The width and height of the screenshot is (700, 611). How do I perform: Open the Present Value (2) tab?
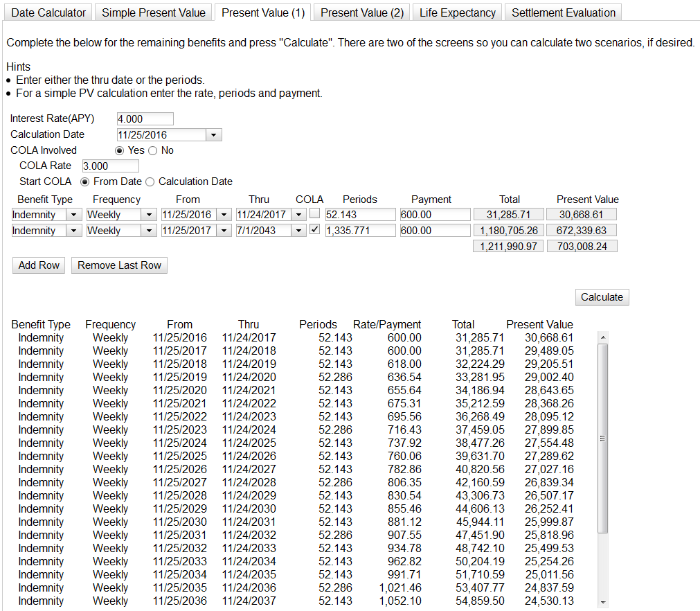coord(362,12)
